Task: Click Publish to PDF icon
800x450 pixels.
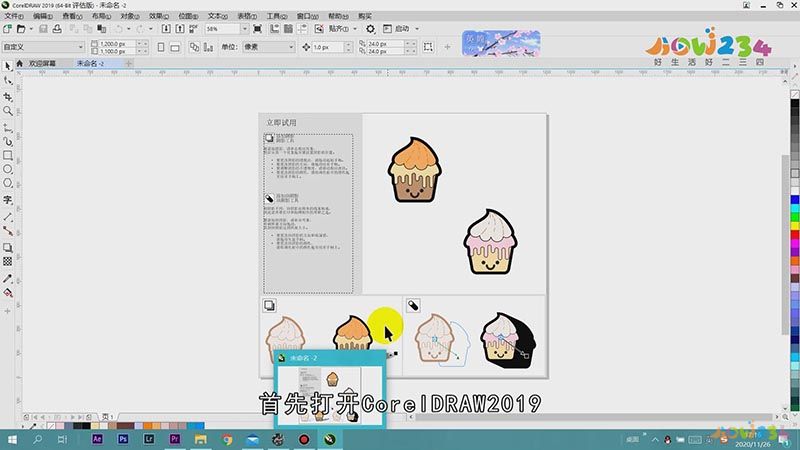Action: click(x=193, y=29)
